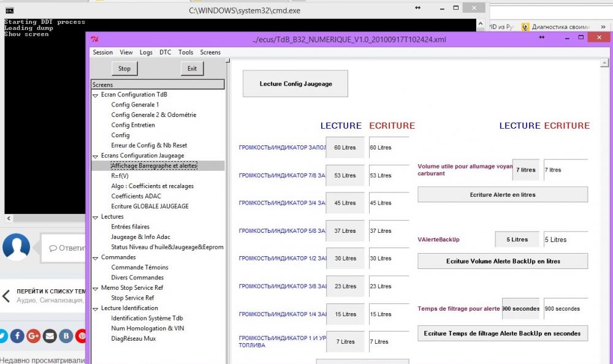Collapse the Ecran Configuration TdB tree node

click(x=96, y=95)
